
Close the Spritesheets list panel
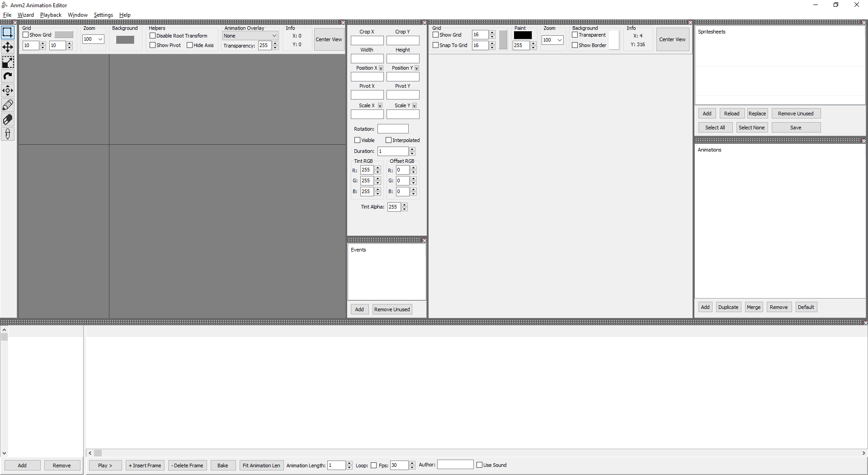[x=864, y=23]
